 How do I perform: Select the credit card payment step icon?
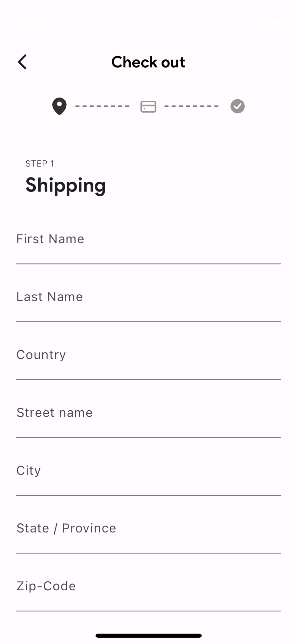click(148, 107)
